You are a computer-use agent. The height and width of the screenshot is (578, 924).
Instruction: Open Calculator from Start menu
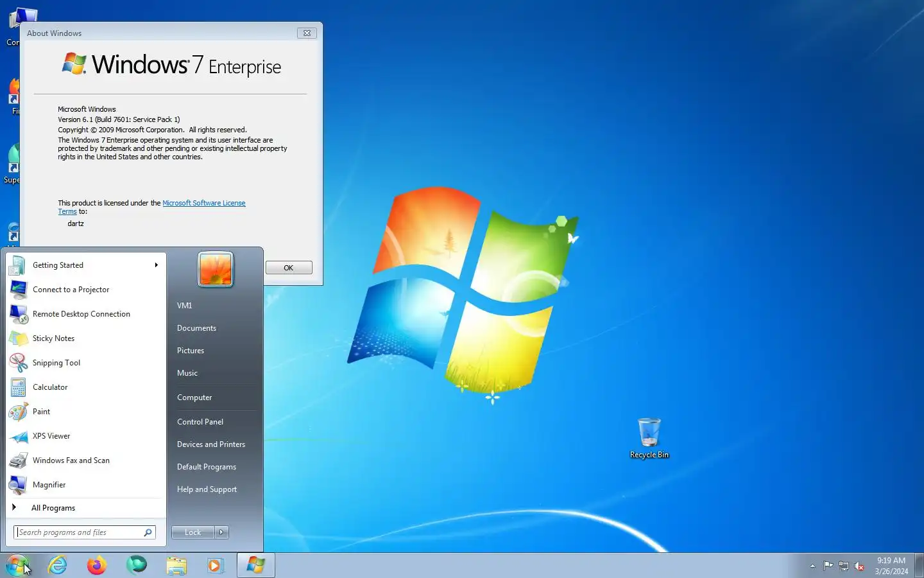86,387
